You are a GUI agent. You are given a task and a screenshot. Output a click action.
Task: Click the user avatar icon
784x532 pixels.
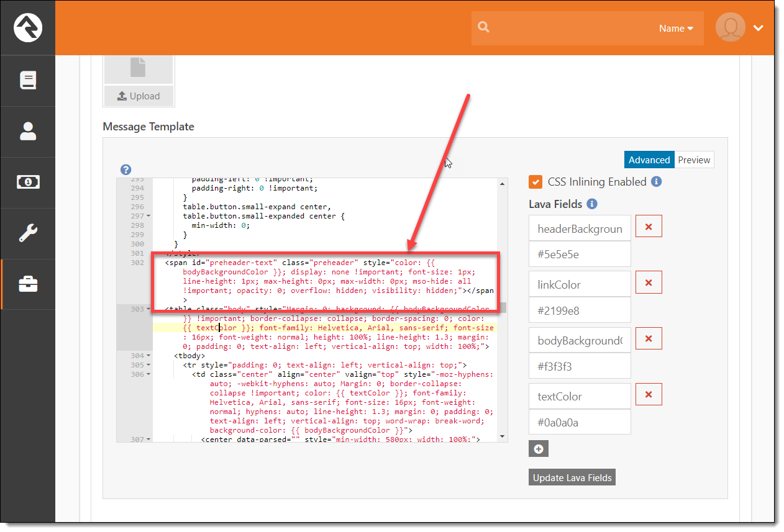pos(730,27)
